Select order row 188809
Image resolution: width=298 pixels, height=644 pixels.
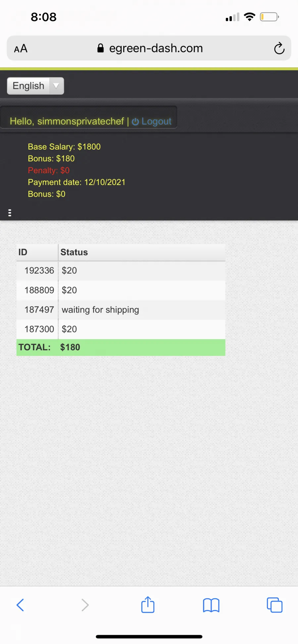click(121, 290)
